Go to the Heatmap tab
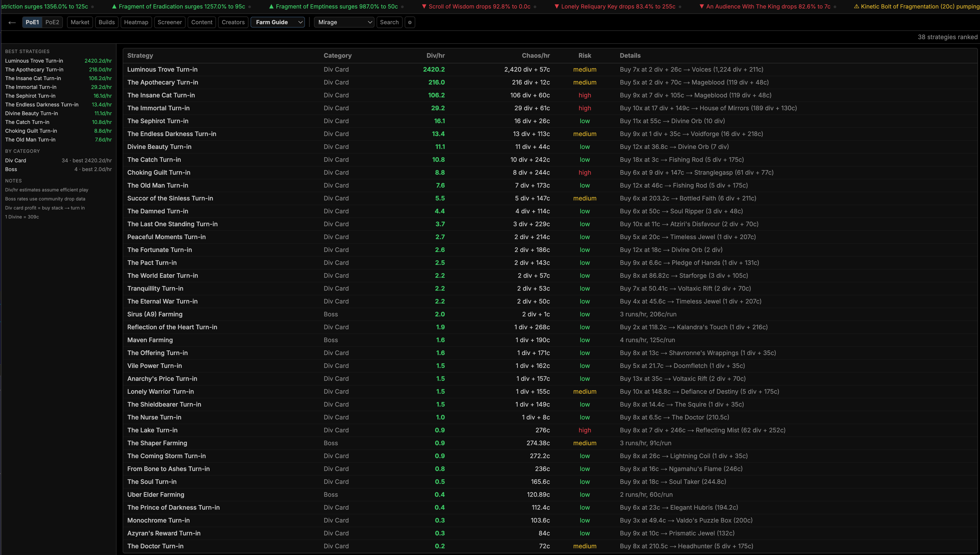 tap(136, 22)
